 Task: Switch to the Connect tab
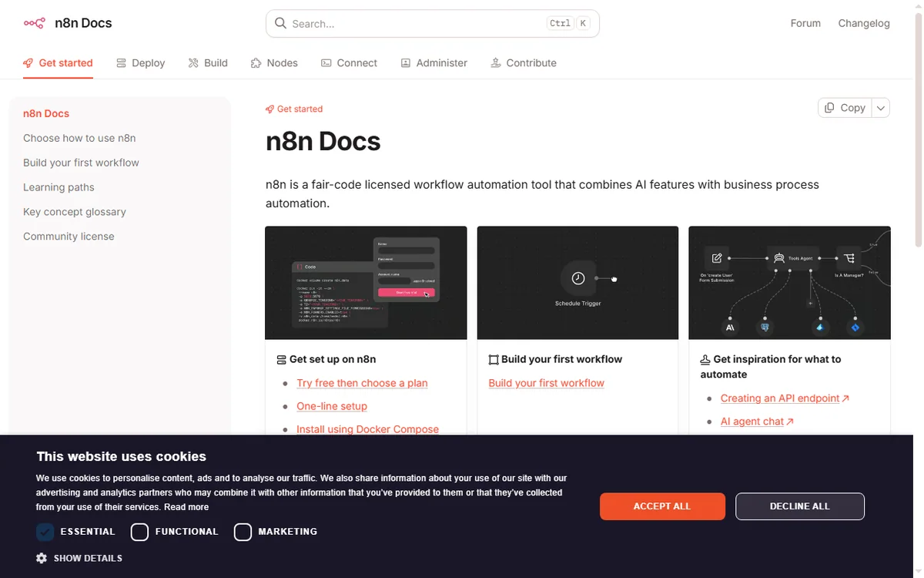[x=349, y=63]
